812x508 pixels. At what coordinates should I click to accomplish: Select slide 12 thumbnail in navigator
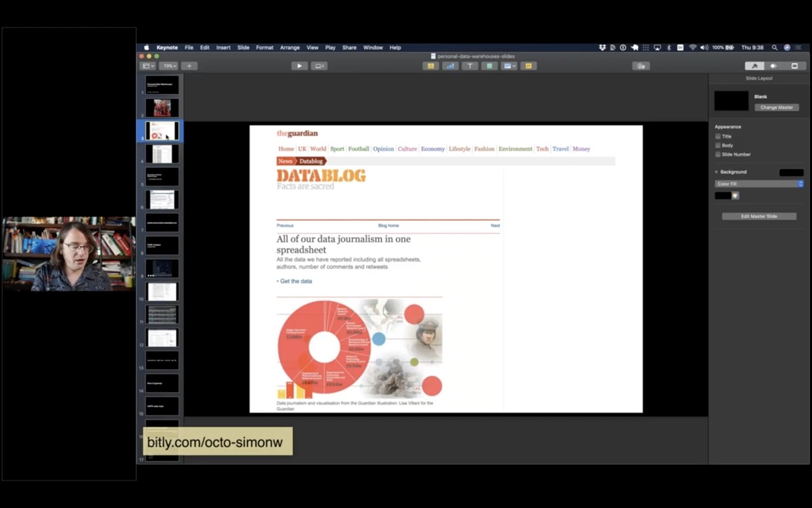(162, 338)
